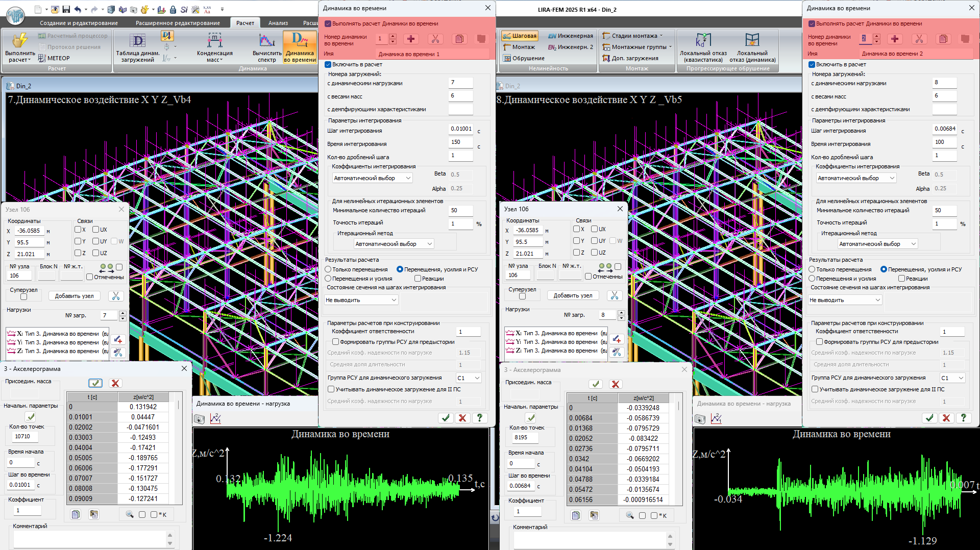980x550 pixels.
Task: Click the save diskette icon in quick toolbar
Action: pyautogui.click(x=66, y=9)
